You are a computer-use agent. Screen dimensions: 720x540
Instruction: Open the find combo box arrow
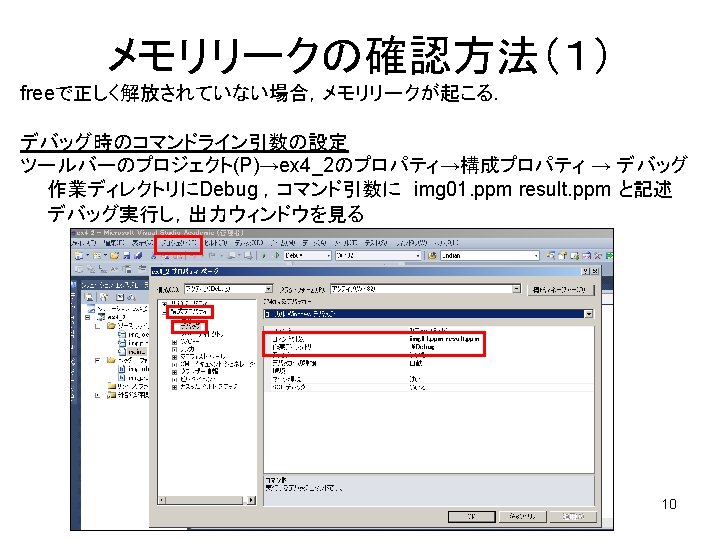(x=536, y=256)
